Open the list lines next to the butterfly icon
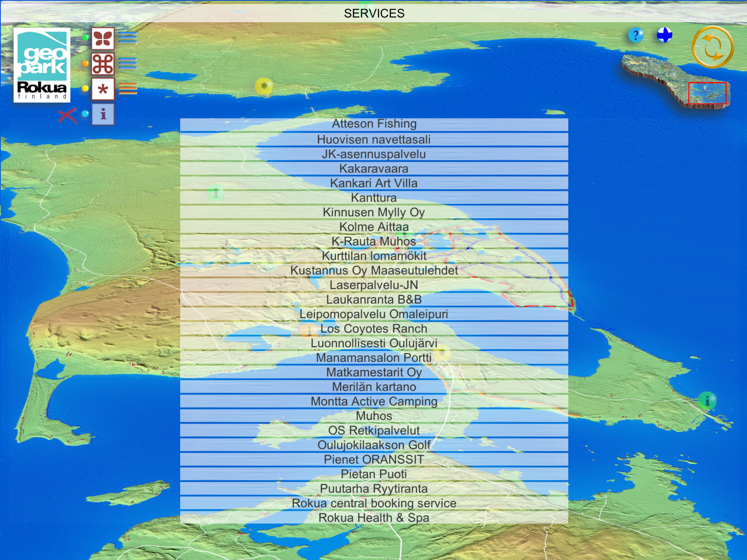 point(128,37)
